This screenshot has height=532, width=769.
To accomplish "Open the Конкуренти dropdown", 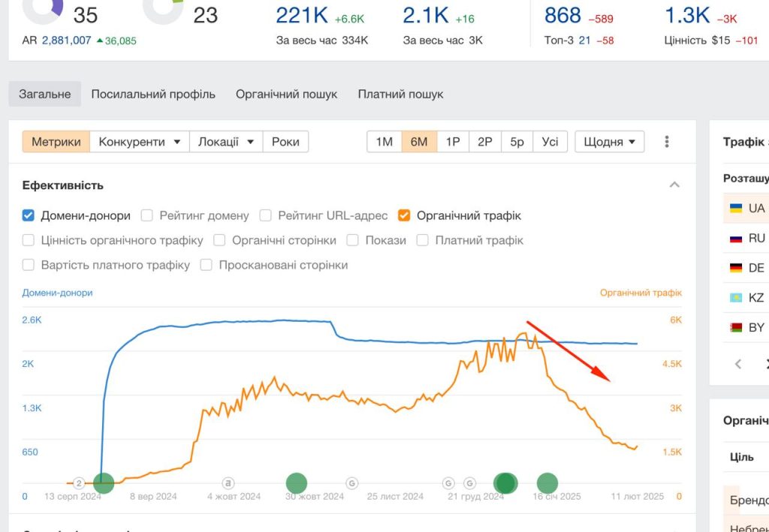I will [139, 142].
